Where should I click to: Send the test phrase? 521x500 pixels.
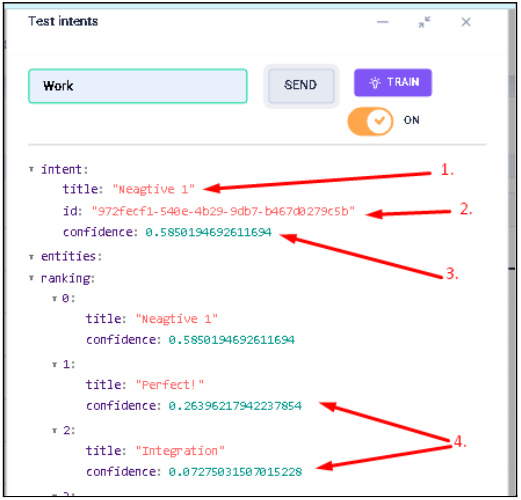tap(301, 85)
